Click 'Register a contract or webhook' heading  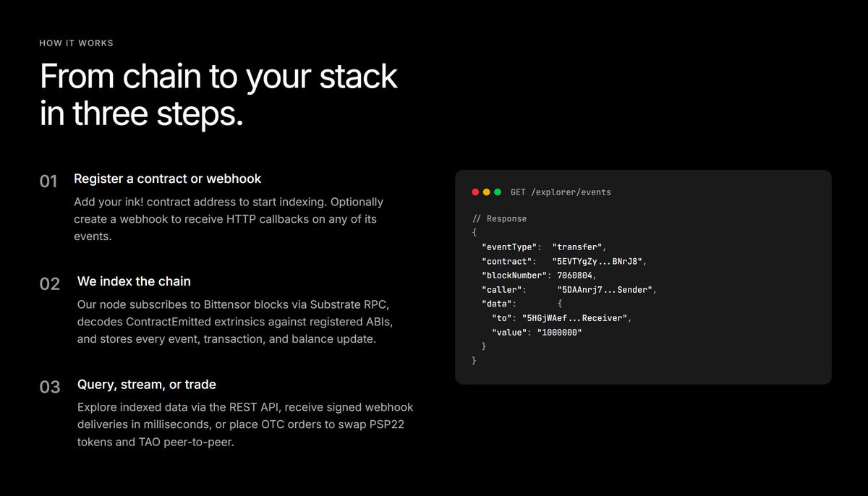tap(168, 178)
